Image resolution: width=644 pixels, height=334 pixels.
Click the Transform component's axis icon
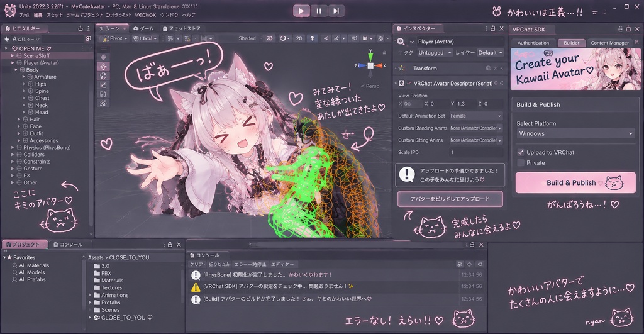[402, 68]
